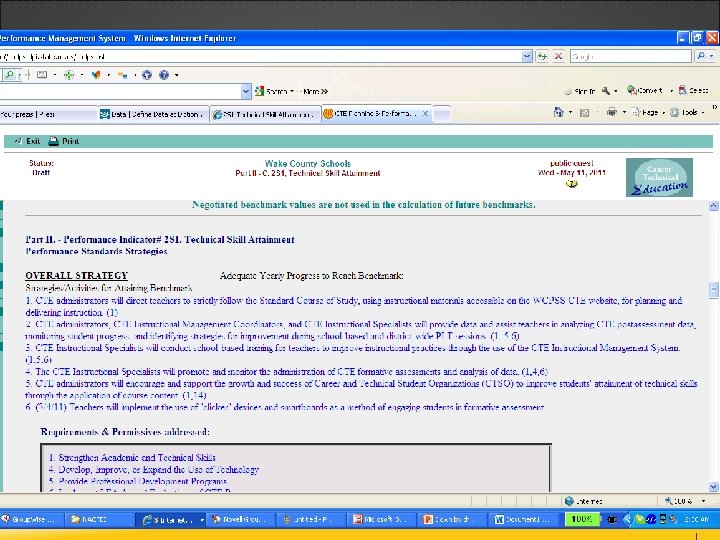This screenshot has width=720, height=540.
Task: Open the Microsoft Office taskbar button
Action: click(x=382, y=519)
